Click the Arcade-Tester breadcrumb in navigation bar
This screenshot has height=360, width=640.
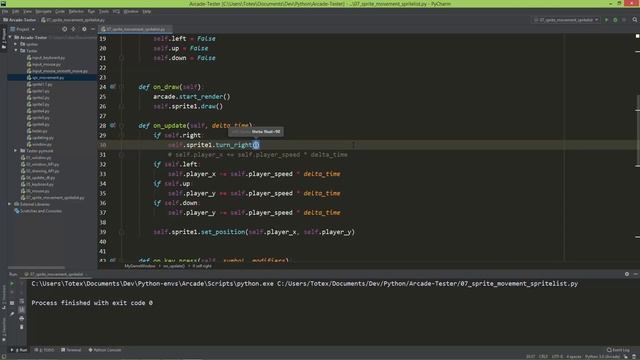pos(19,20)
